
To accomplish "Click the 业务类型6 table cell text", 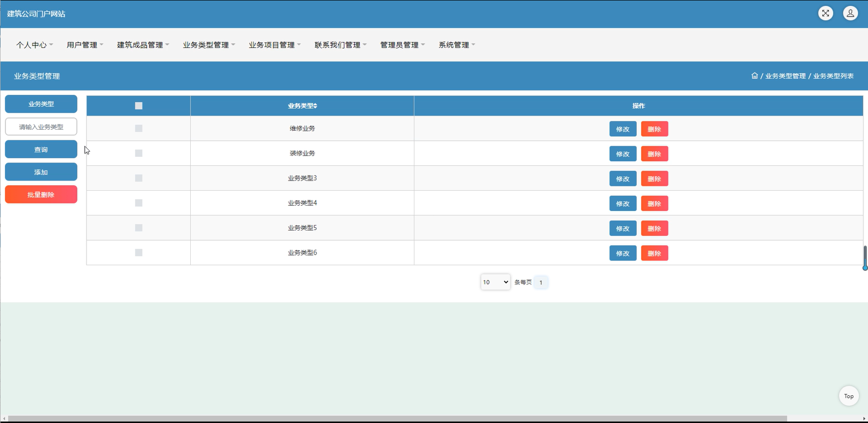I will pos(302,253).
